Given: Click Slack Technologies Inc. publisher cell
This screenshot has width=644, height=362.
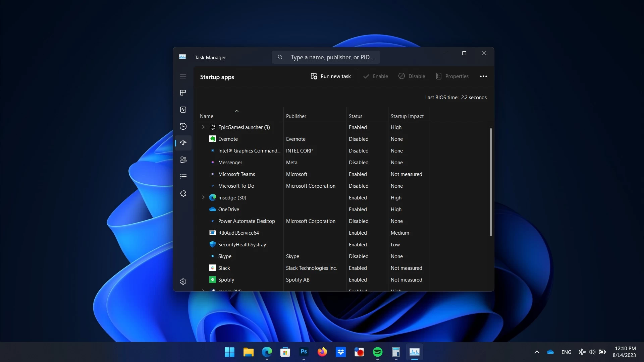Looking at the screenshot, I should 311,268.
